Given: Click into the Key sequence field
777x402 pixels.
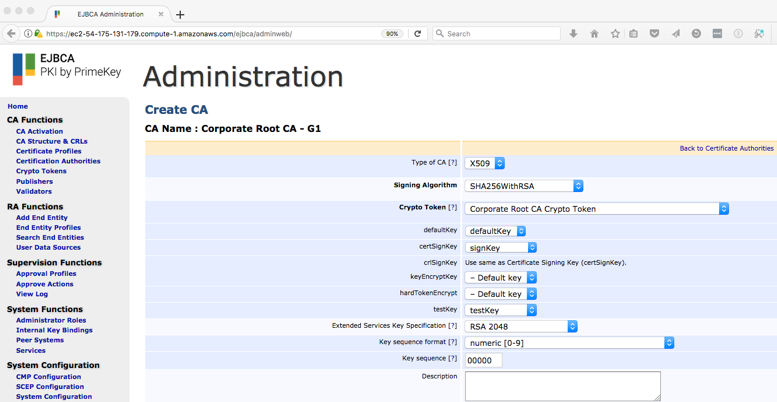Looking at the screenshot, I should tap(483, 360).
